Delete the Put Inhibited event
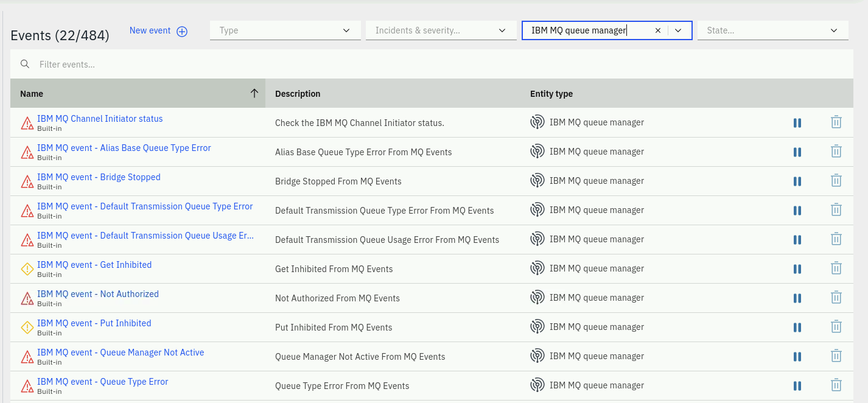 click(836, 327)
